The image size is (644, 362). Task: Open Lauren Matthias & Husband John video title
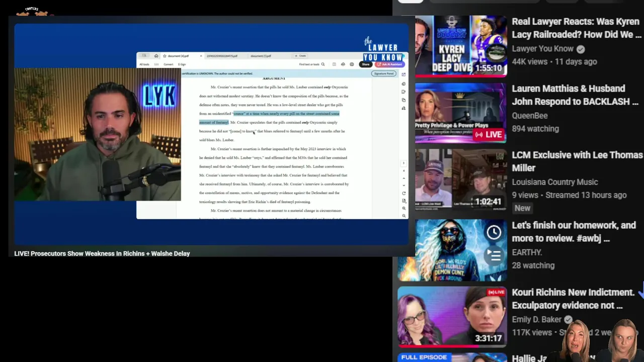(x=575, y=95)
